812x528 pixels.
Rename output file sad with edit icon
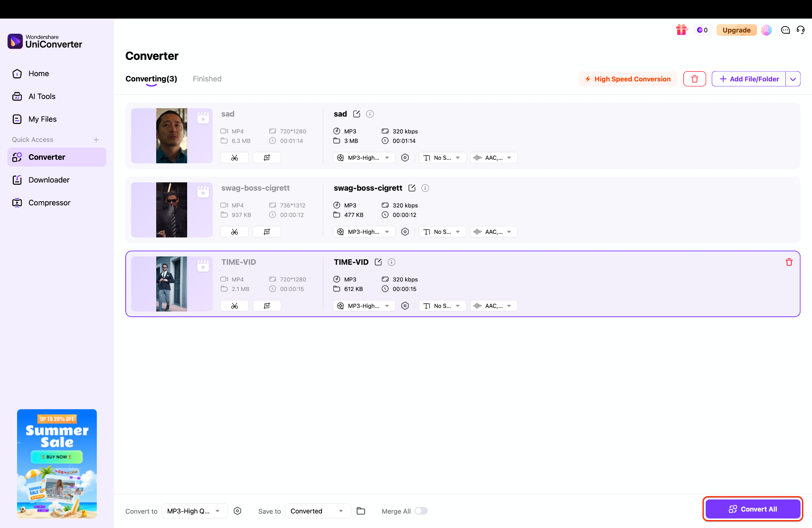pos(356,114)
